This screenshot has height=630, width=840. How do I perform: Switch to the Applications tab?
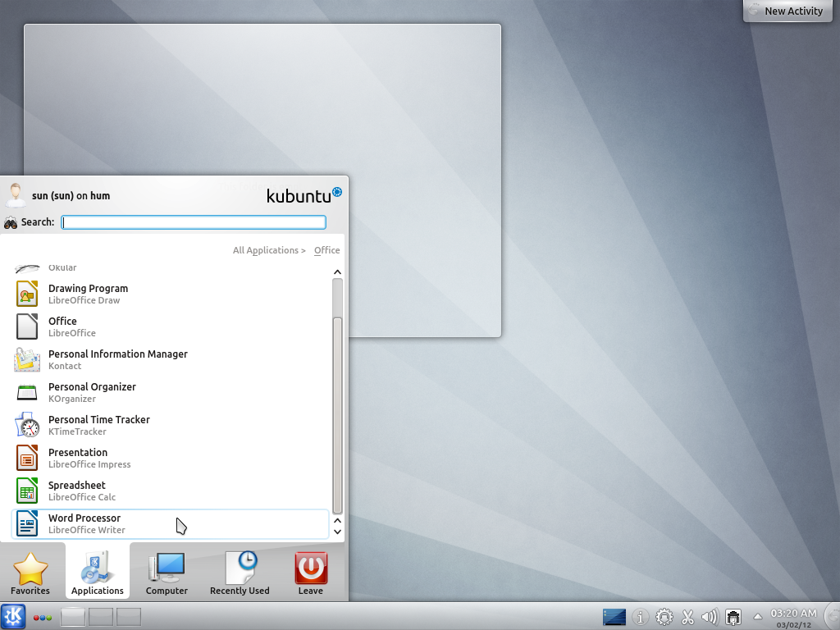tap(98, 571)
